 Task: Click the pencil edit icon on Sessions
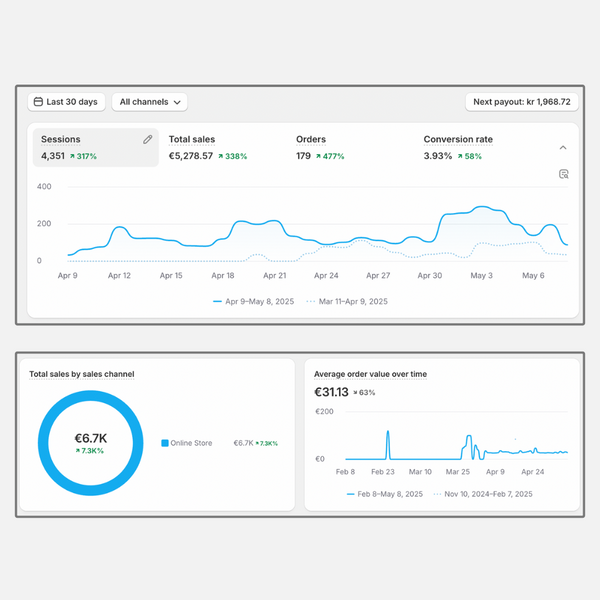147,140
